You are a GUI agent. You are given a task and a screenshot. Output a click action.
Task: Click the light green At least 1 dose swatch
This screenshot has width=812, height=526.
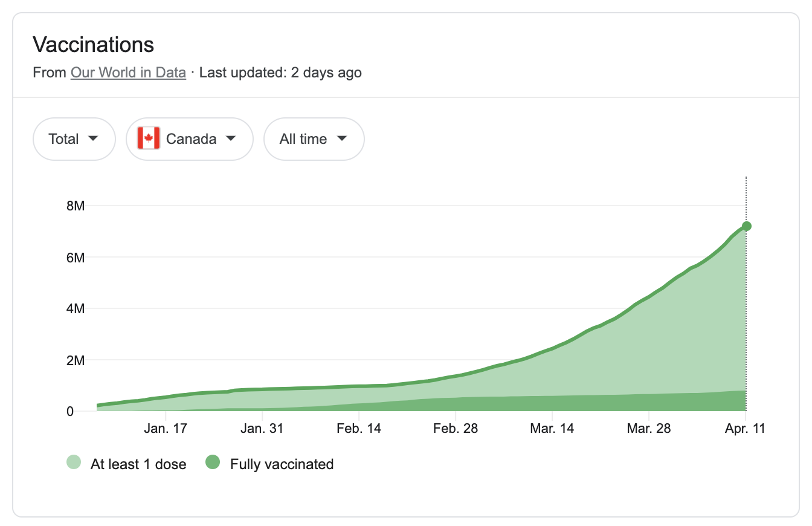click(x=74, y=463)
